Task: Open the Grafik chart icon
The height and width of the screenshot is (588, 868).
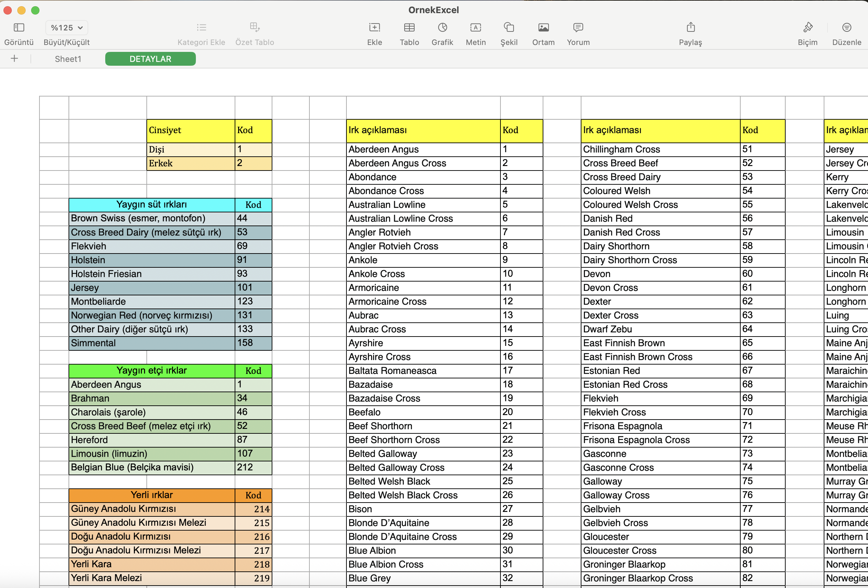Action: [442, 27]
